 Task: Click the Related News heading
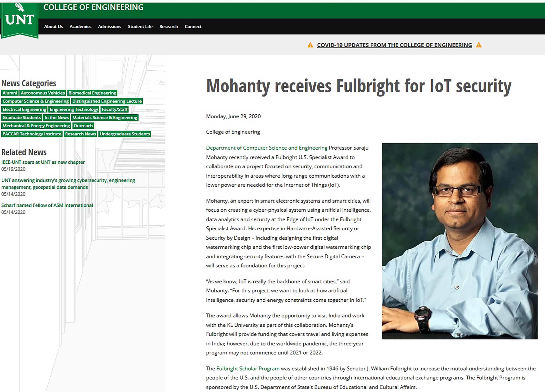coord(24,152)
